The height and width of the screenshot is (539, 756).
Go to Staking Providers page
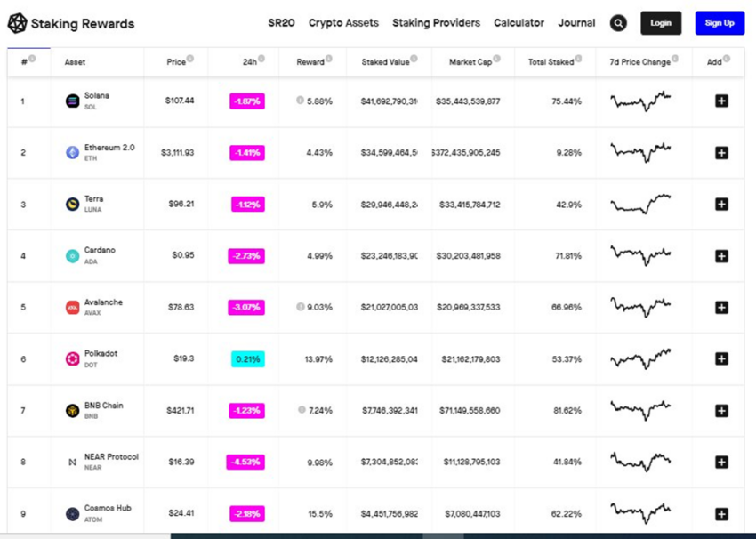point(437,23)
